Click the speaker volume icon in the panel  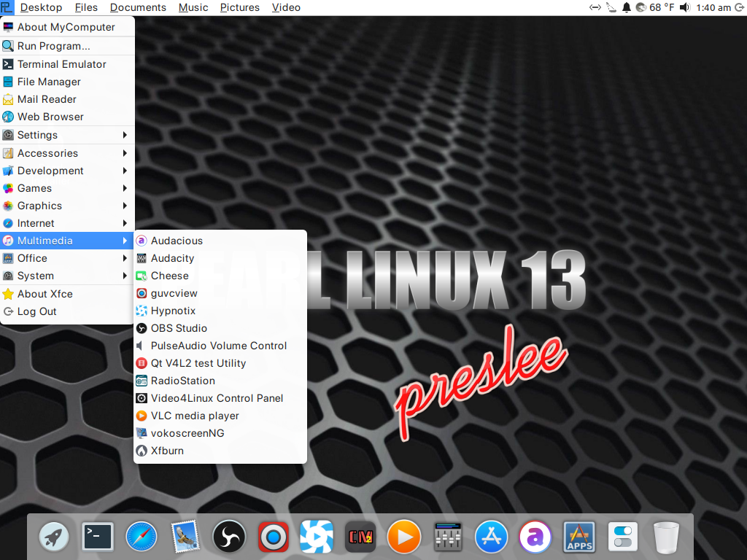pyautogui.click(x=684, y=7)
